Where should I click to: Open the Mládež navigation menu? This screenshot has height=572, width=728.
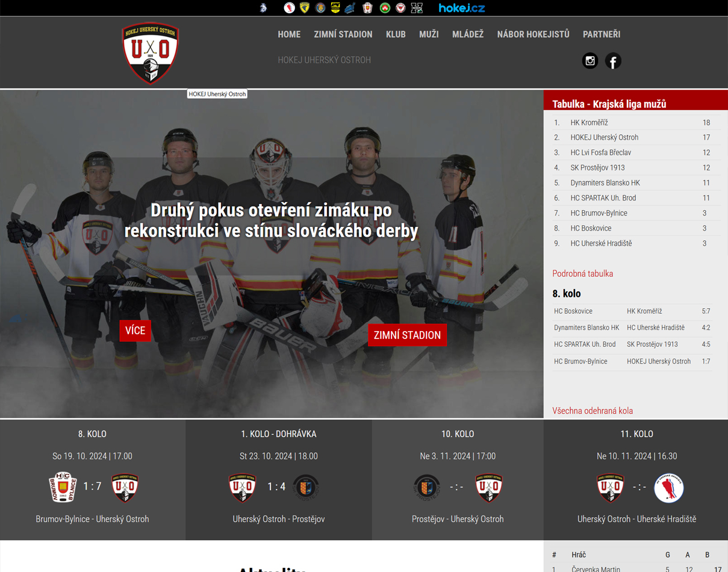click(467, 34)
